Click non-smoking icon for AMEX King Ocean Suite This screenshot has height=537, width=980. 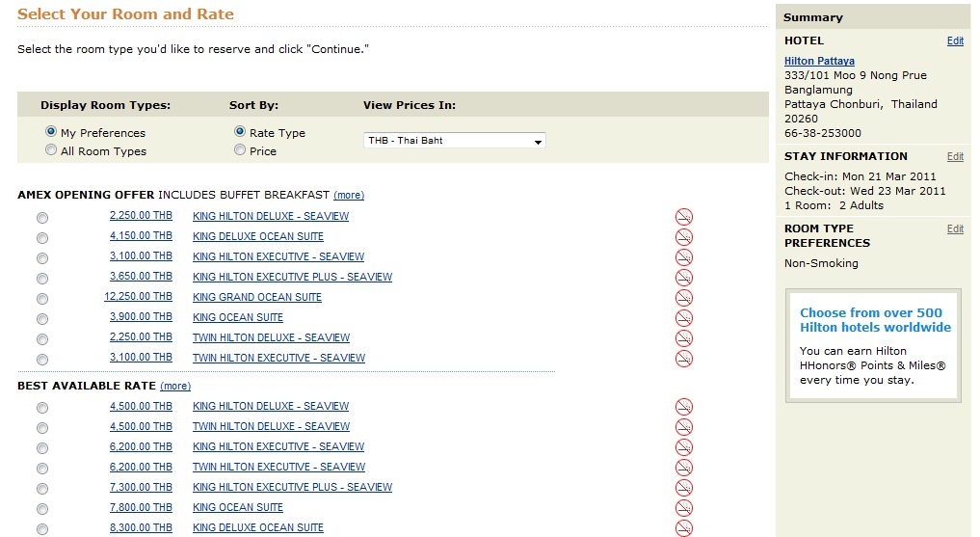tap(684, 317)
